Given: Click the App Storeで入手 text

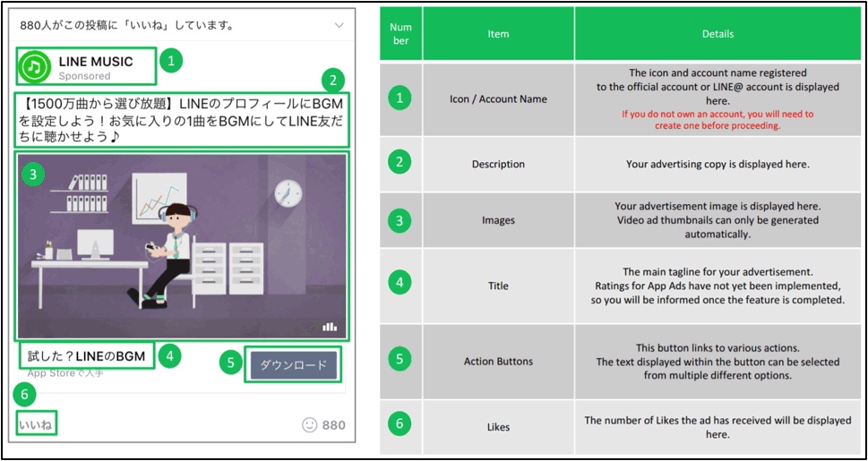Looking at the screenshot, I should 65,373.
